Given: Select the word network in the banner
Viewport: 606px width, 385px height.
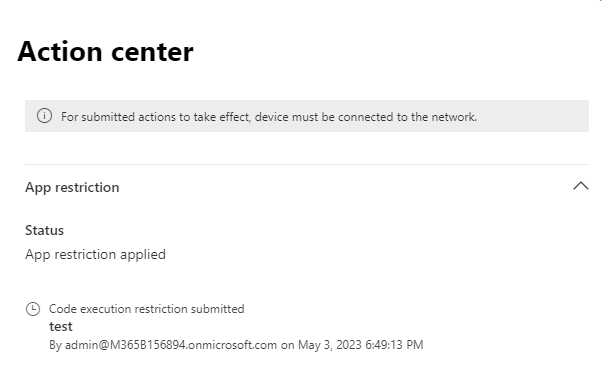Looking at the screenshot, I should (454, 117).
